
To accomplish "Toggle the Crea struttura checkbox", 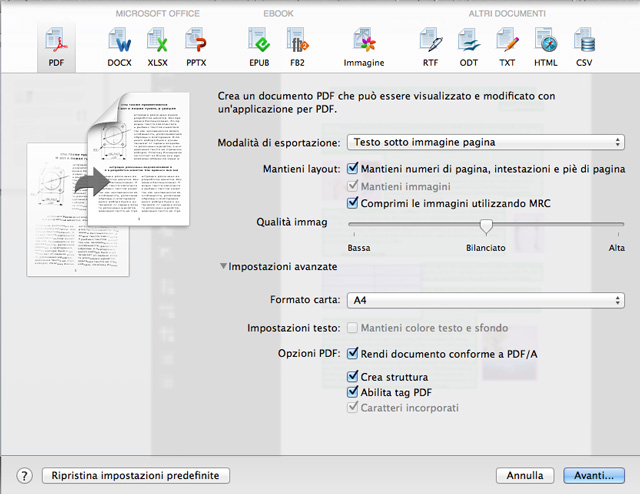I will [x=353, y=376].
